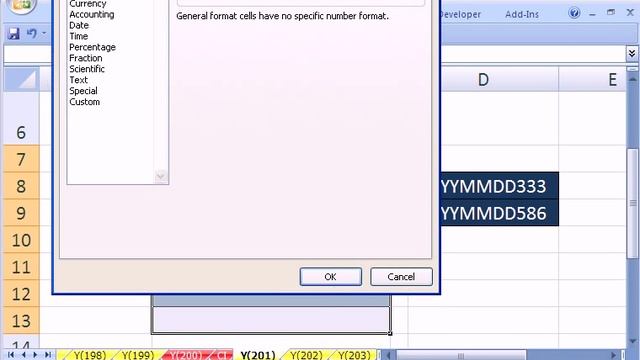Click cell containing YYMMDD586
Viewport: 640px width, 360px height.
(500, 213)
